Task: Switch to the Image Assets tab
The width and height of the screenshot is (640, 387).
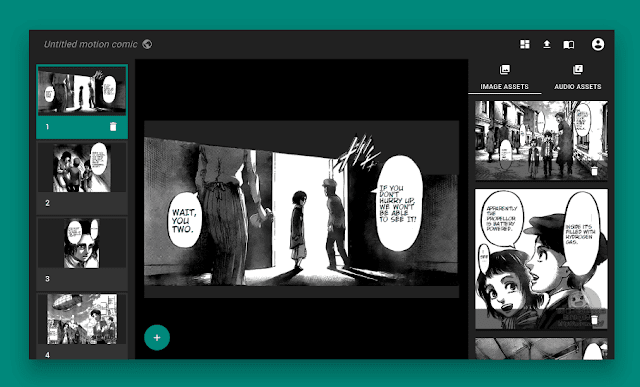Action: (x=504, y=77)
